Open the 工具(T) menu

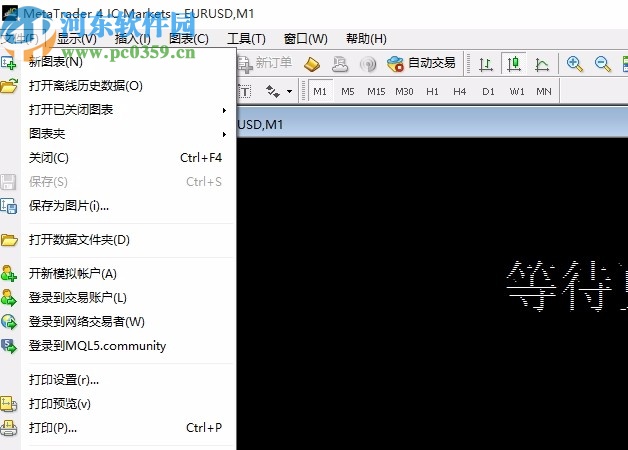(246, 39)
